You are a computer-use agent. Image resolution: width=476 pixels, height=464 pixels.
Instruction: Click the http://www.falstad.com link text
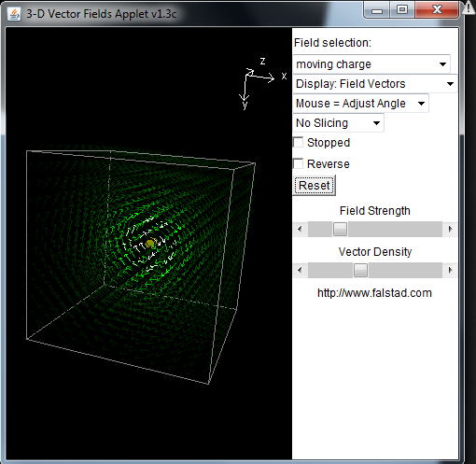click(374, 293)
